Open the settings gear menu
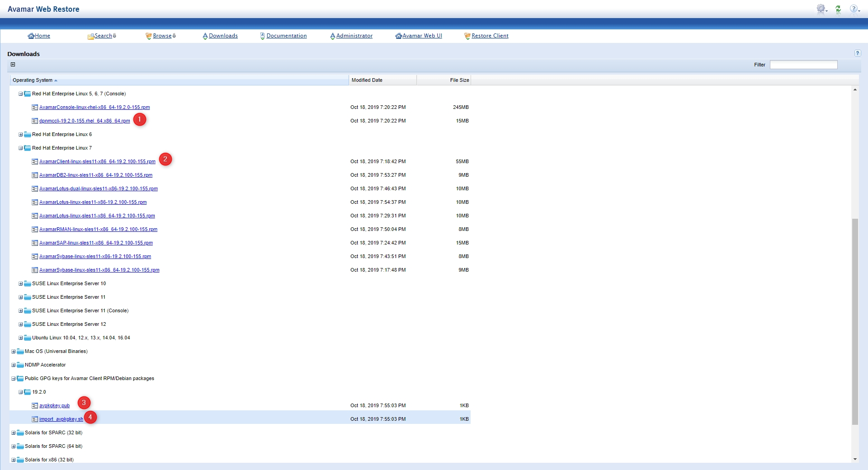Viewport: 868px width, 470px height. click(821, 9)
